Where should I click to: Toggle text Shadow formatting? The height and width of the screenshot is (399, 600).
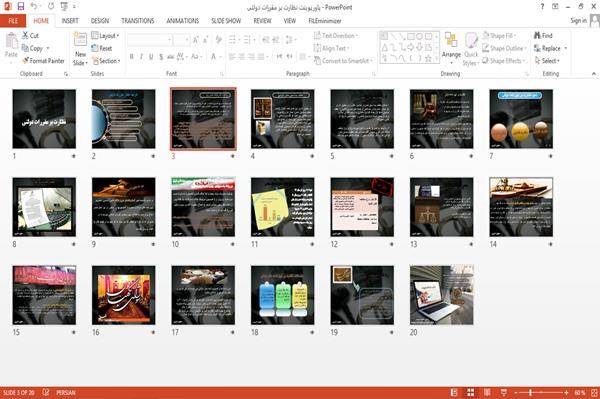161,57
